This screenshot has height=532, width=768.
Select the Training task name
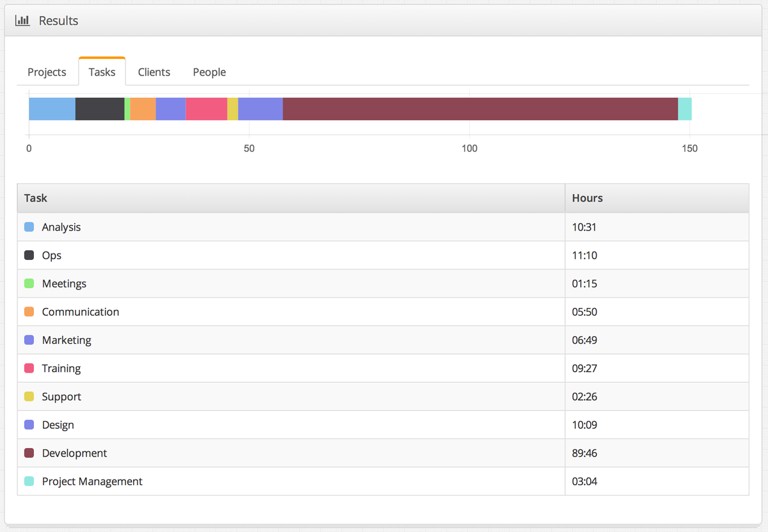point(61,368)
